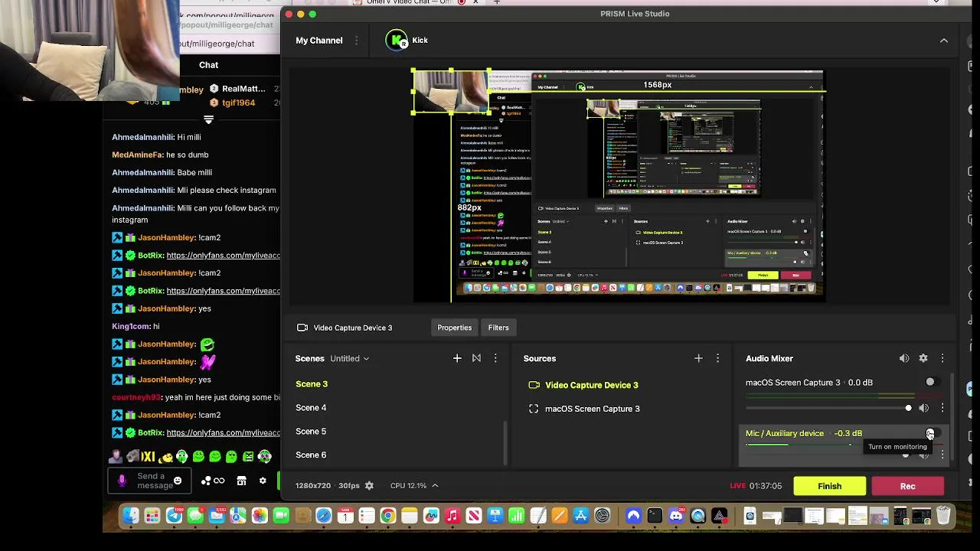This screenshot has width=980, height=551.
Task: Click the Mic / Auxiliary device label
Action: click(x=785, y=433)
